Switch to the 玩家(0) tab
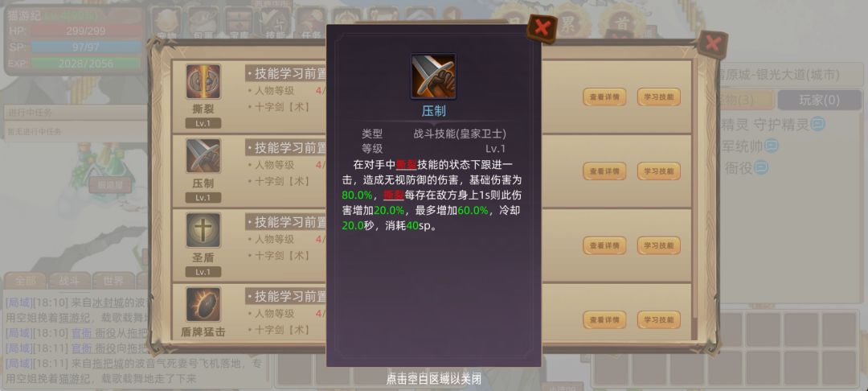868x391 pixels. (819, 101)
